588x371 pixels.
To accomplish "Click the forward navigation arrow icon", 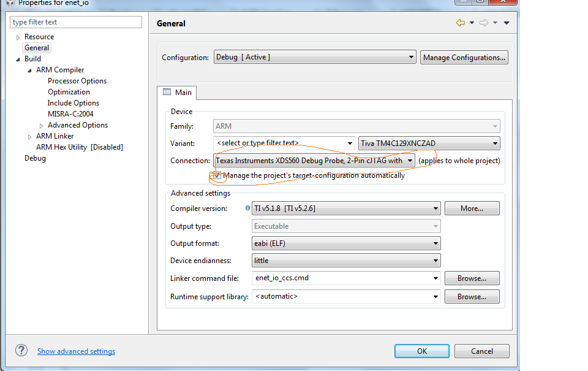I will [x=484, y=23].
